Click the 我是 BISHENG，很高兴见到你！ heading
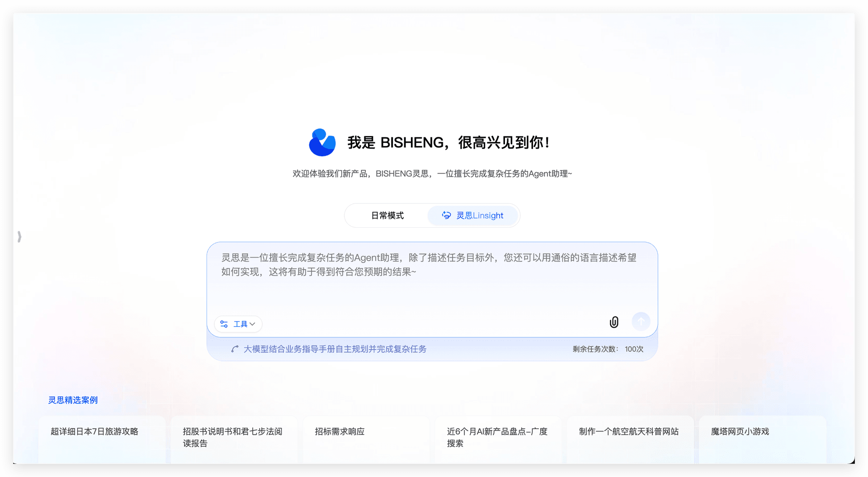 (448, 143)
